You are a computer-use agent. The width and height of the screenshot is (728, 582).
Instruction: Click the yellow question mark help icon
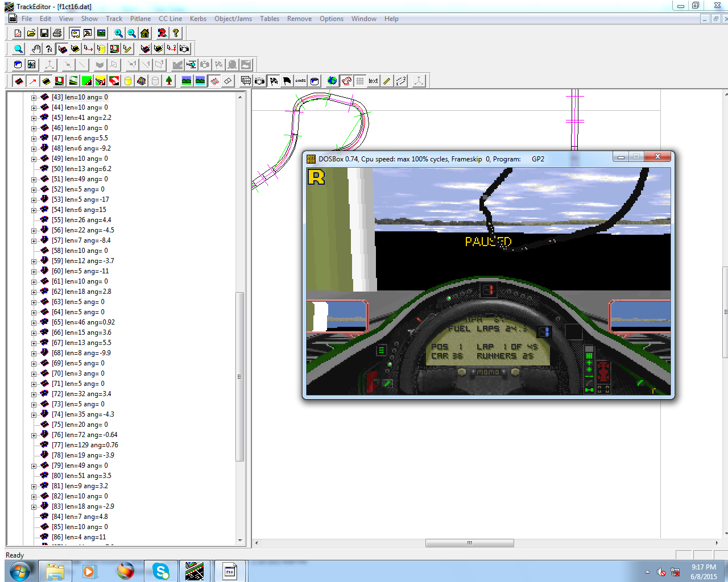pos(176,34)
